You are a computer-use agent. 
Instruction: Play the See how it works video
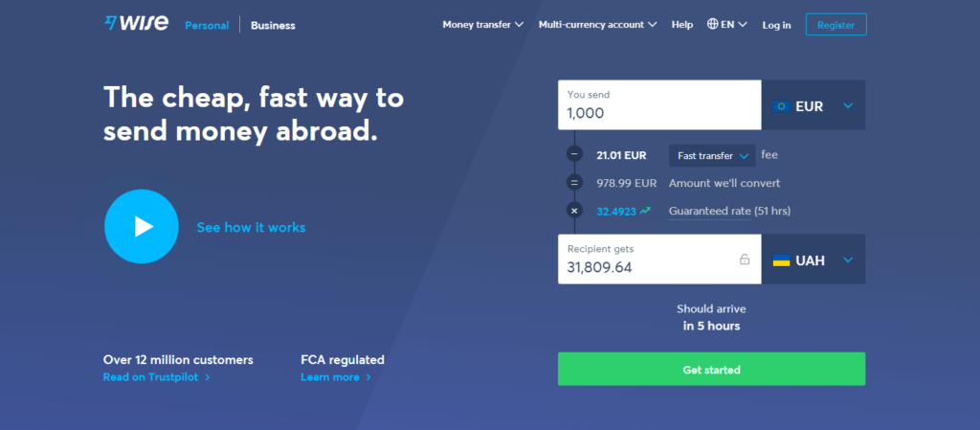(142, 226)
